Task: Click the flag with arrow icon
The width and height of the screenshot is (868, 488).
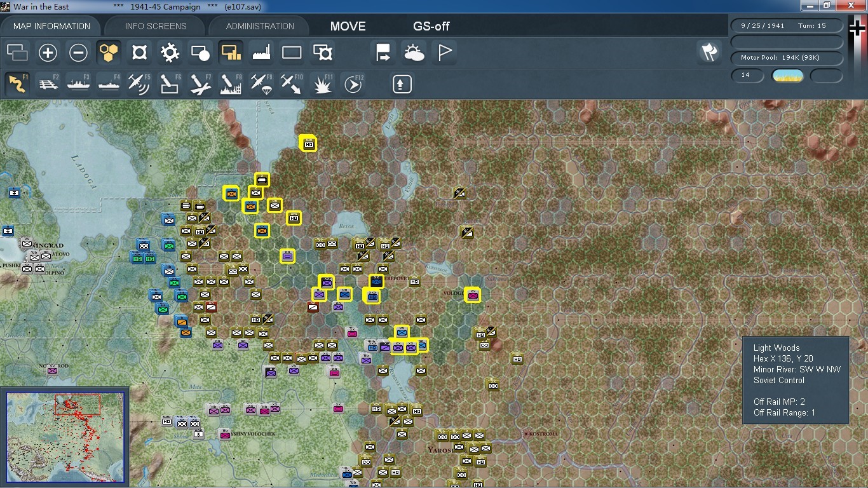Action: (383, 53)
